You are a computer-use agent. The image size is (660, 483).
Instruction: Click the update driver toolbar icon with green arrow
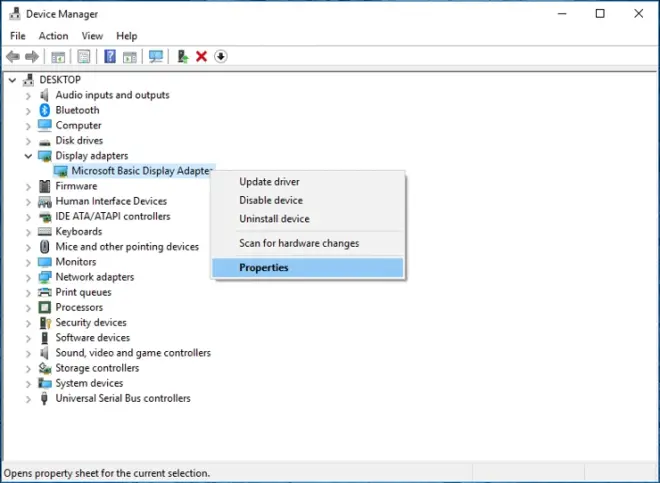(183, 56)
